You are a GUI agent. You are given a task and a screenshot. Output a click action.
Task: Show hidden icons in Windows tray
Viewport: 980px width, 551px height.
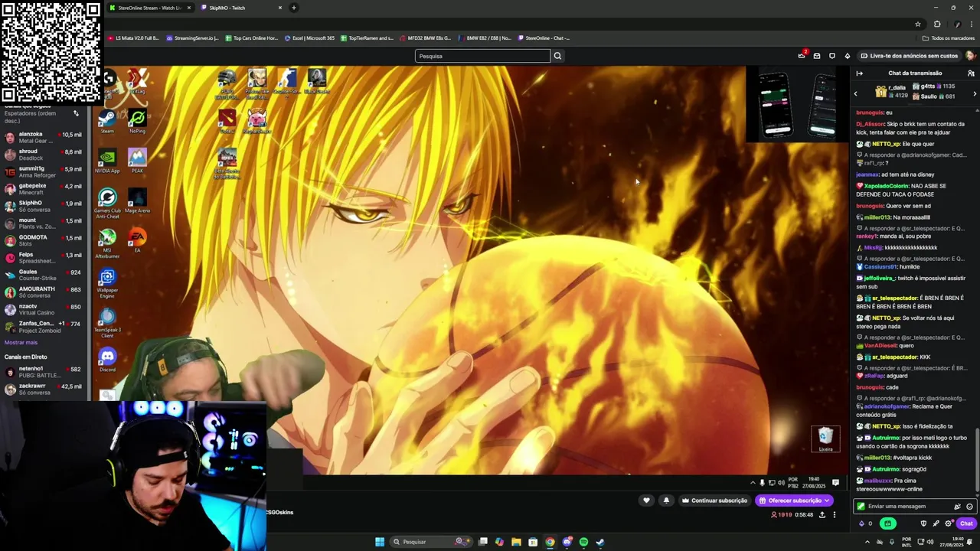coord(867,542)
